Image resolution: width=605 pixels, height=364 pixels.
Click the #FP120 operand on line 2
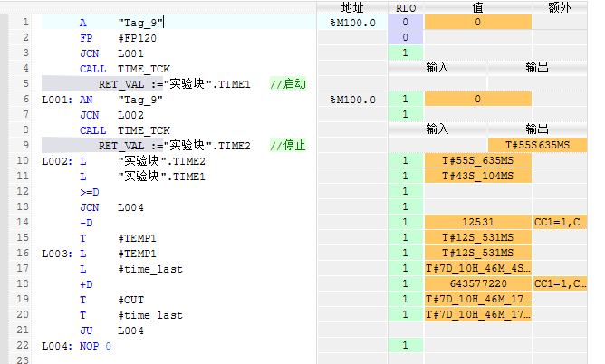tap(137, 37)
